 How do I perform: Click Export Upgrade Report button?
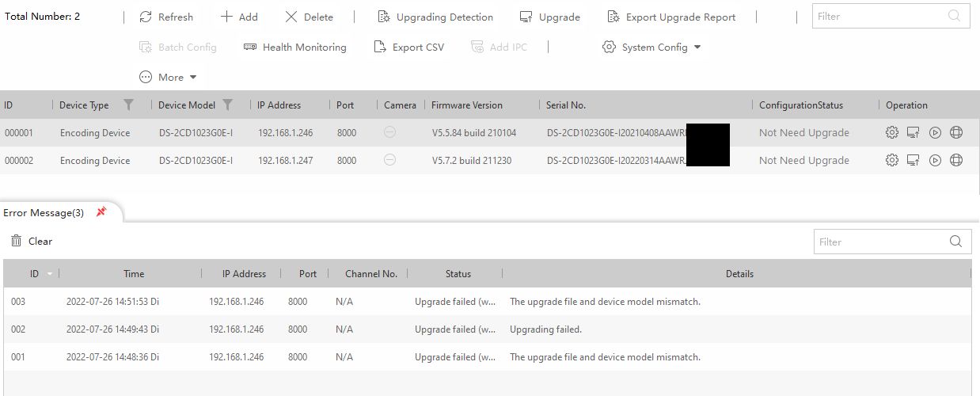671,17
